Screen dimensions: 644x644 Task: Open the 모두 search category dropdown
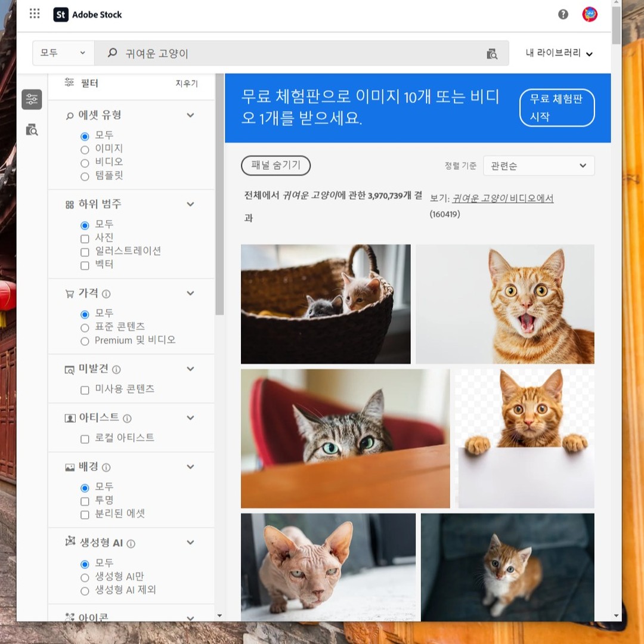pyautogui.click(x=63, y=52)
